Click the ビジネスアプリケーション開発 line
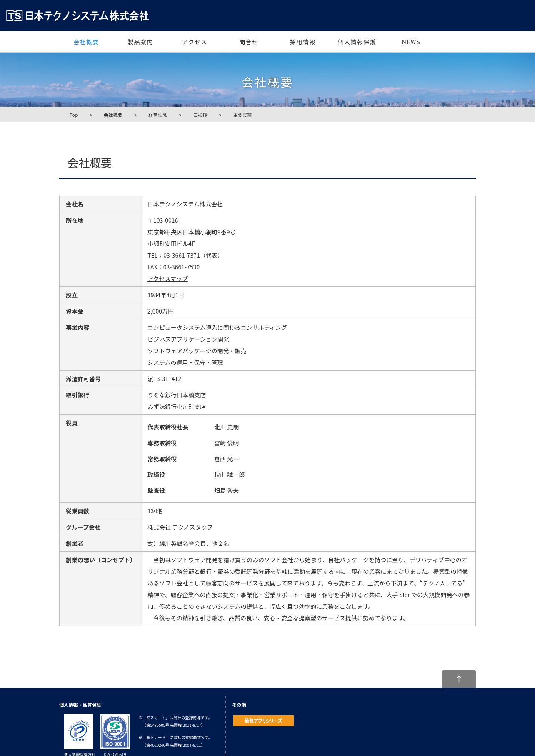535x756 pixels. tap(188, 339)
